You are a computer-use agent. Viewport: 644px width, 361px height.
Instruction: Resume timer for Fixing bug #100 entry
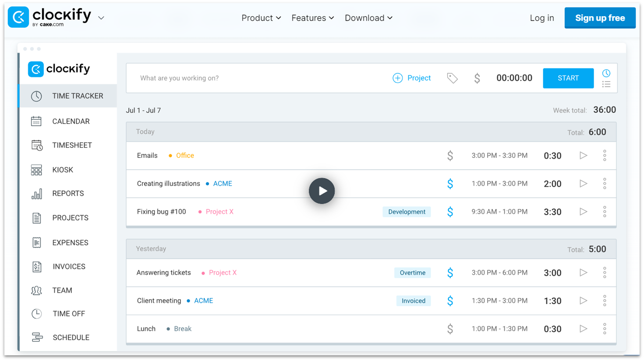[x=583, y=212]
